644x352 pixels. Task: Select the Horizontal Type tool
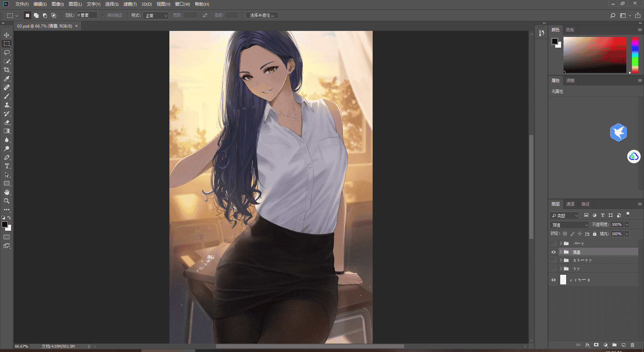(7, 166)
